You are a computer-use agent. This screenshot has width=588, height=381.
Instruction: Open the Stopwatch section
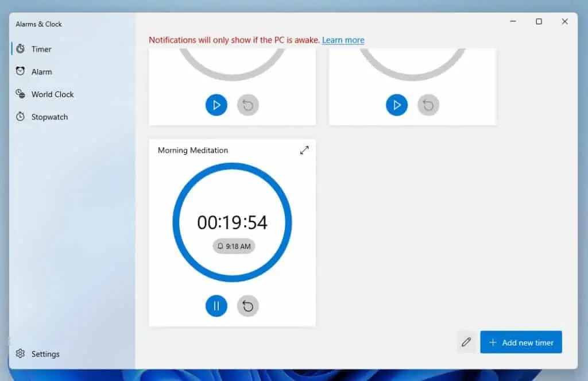(48, 117)
